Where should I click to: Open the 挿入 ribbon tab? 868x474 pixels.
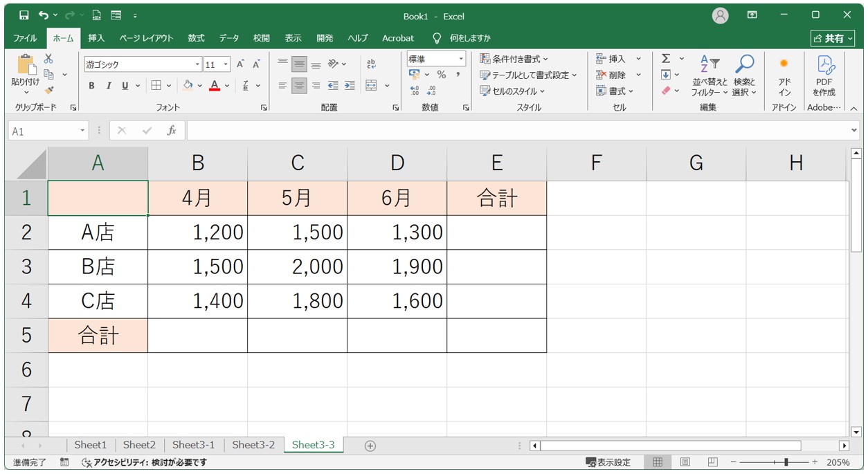96,38
